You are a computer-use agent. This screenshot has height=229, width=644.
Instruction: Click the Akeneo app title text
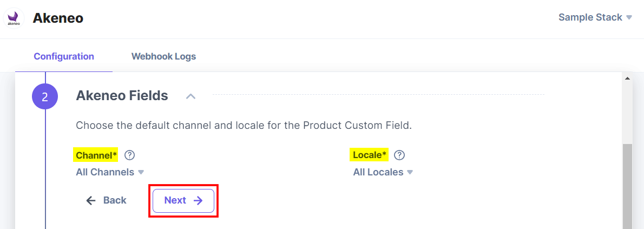(x=58, y=18)
